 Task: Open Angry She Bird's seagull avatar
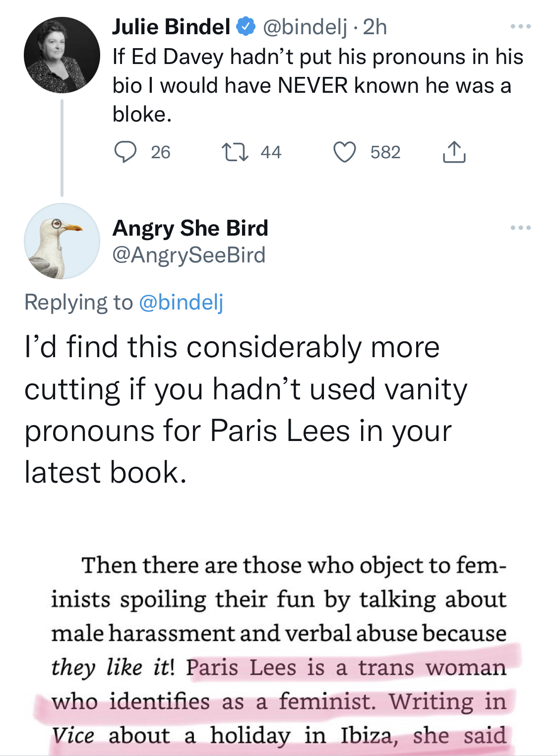(x=62, y=241)
